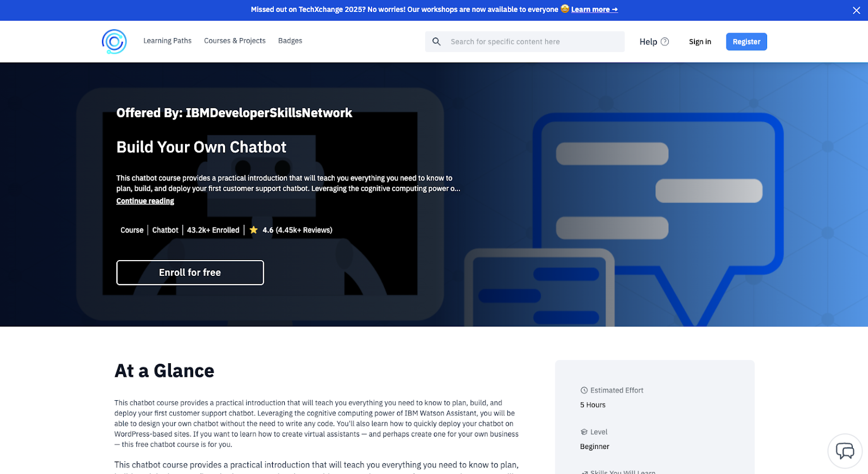
Task: Click the Continue reading link
Action: click(145, 201)
